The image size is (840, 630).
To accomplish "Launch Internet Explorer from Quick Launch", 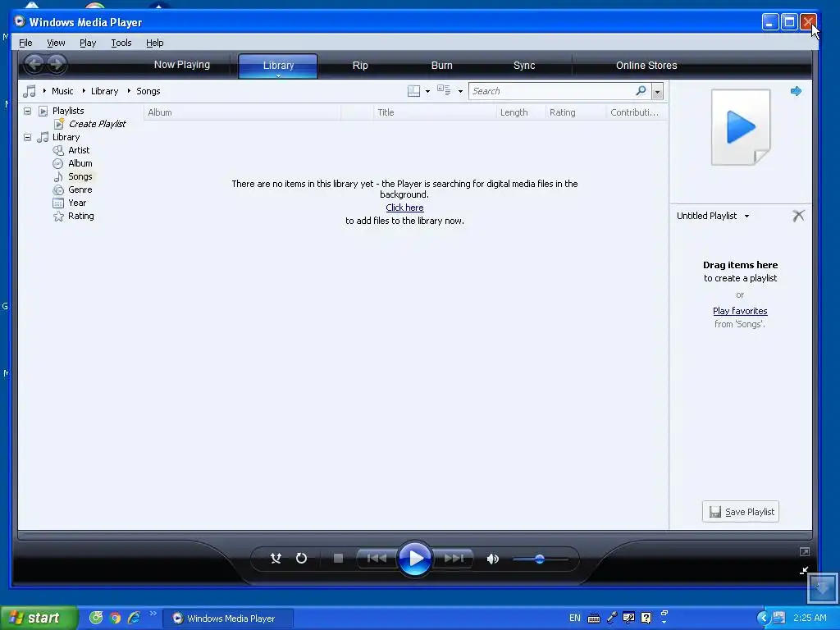I will (x=134, y=619).
